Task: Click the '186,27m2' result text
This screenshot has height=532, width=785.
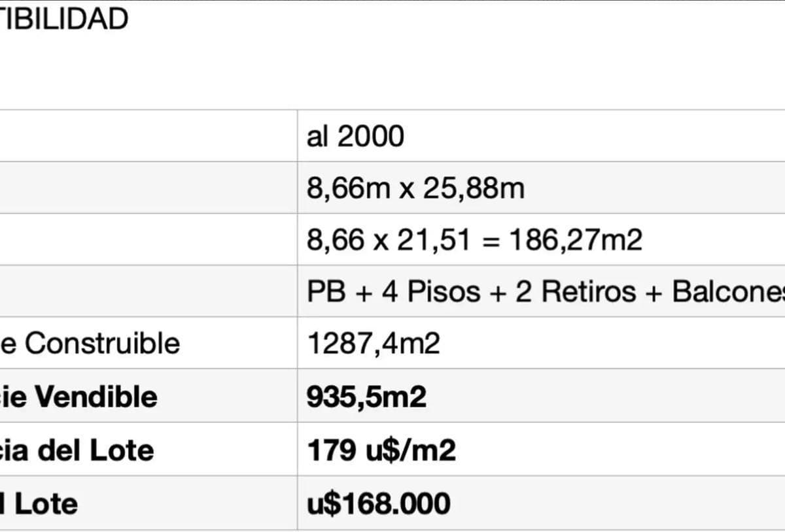Action: click(x=576, y=241)
